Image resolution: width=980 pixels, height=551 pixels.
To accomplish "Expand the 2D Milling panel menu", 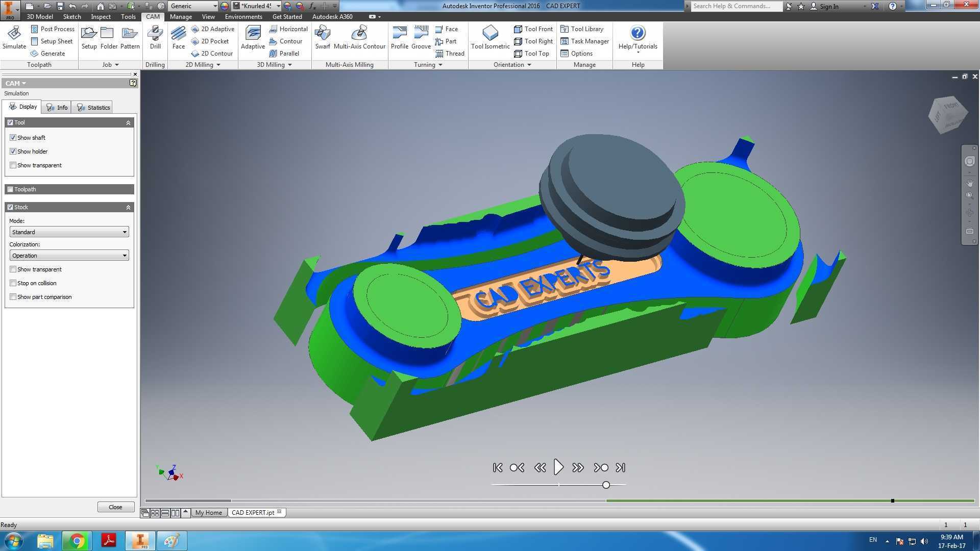I will pos(203,65).
